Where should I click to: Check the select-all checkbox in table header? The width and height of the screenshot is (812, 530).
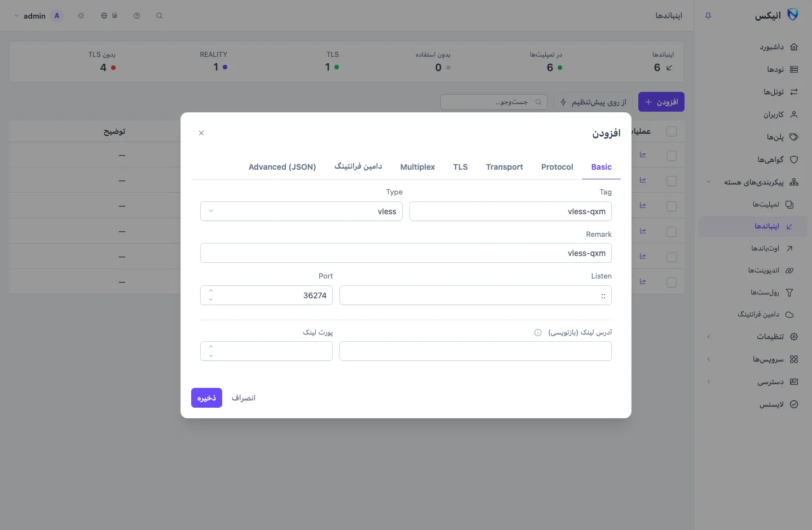pyautogui.click(x=672, y=131)
